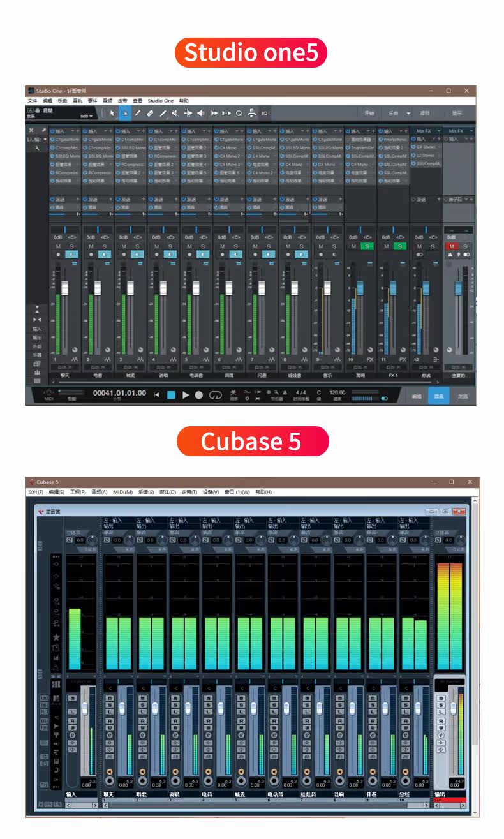The height and width of the screenshot is (839, 504).
Task: Click the 4/4 time signature in Studio One
Action: pyautogui.click(x=300, y=393)
